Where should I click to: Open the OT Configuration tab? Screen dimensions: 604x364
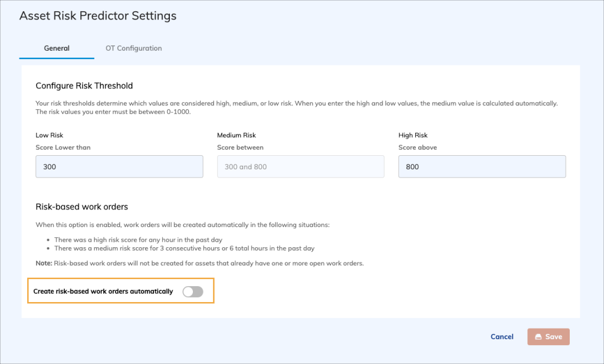point(133,48)
